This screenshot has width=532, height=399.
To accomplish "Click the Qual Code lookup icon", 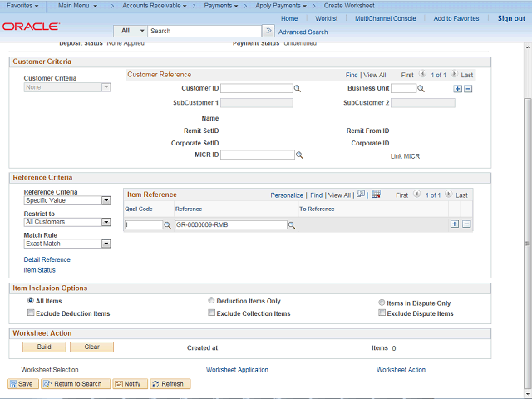I will point(167,224).
